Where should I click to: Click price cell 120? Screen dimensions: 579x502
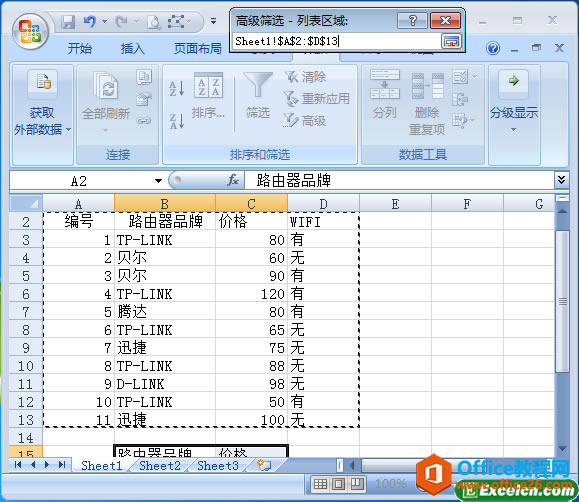click(x=251, y=294)
